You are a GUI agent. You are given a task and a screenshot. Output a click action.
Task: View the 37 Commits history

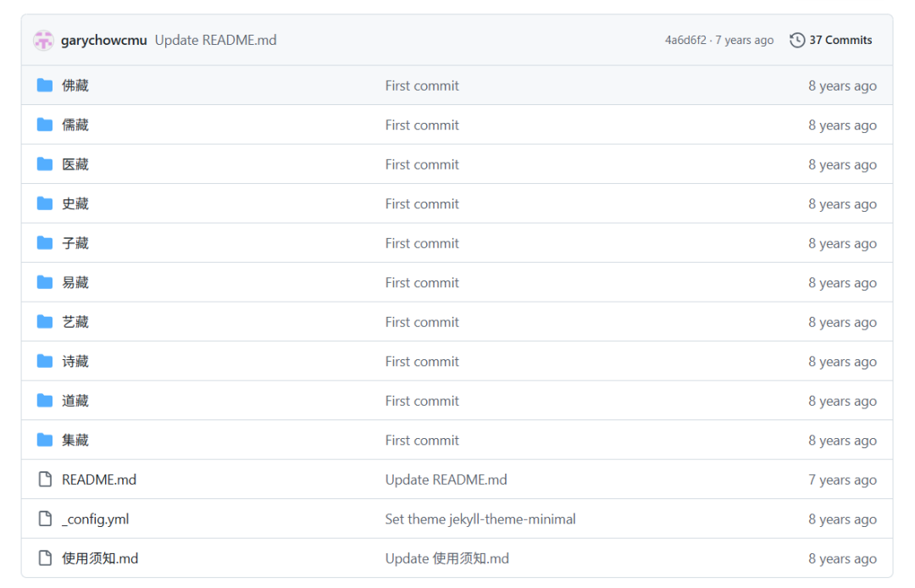pos(840,41)
